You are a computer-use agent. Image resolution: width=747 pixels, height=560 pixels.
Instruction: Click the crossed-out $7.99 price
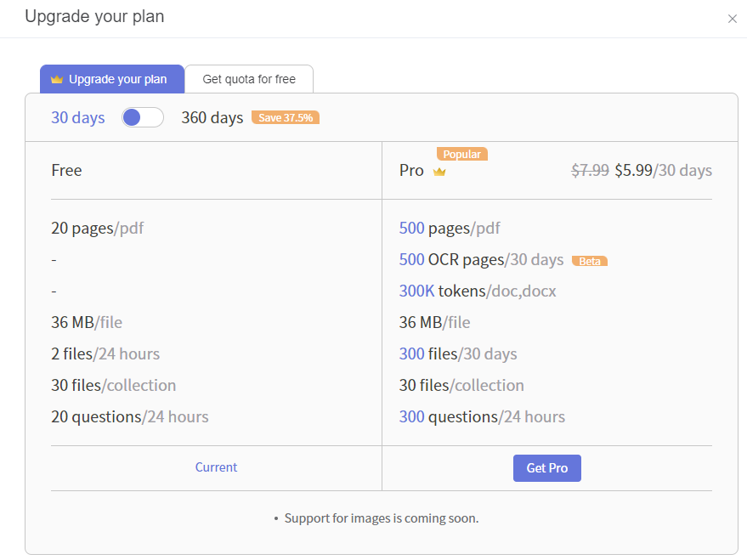click(590, 170)
